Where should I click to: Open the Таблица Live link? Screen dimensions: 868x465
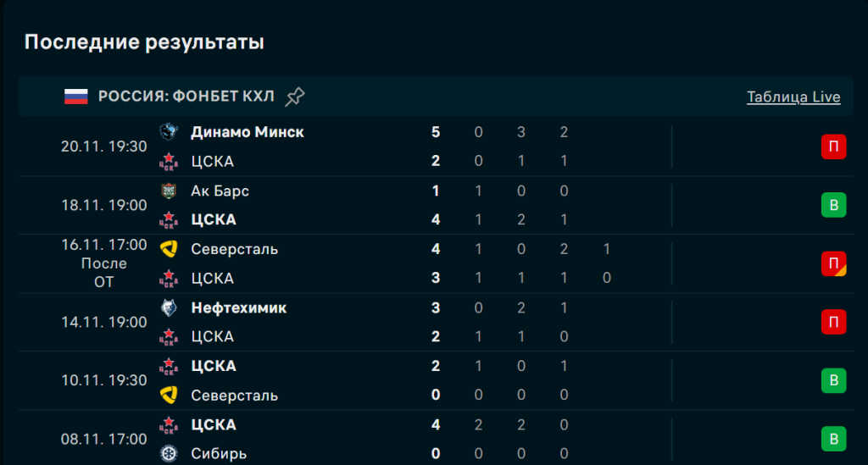click(x=793, y=97)
